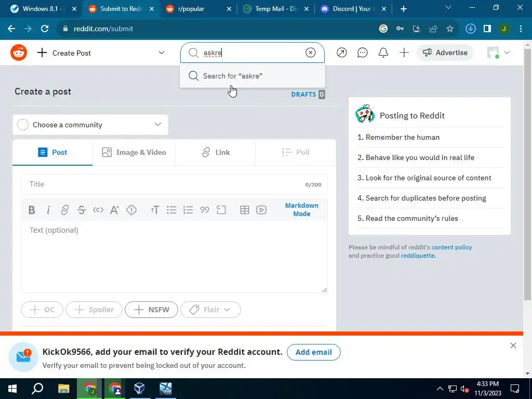Switch to the Image & Video tab
This screenshot has height=399, width=532.
[134, 152]
